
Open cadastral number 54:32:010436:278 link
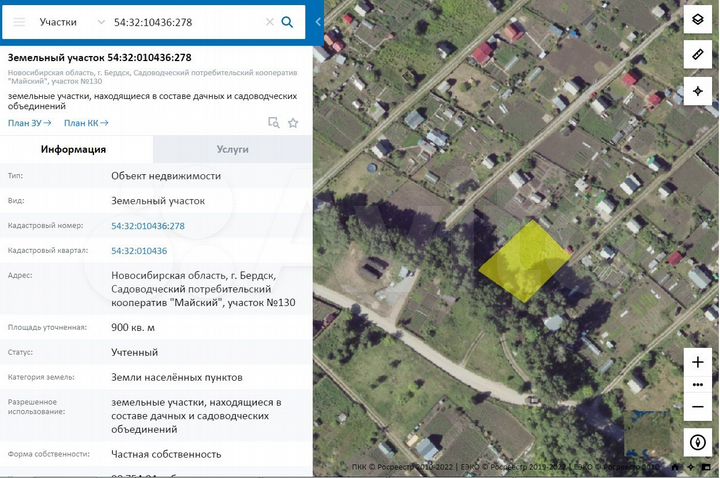148,226
